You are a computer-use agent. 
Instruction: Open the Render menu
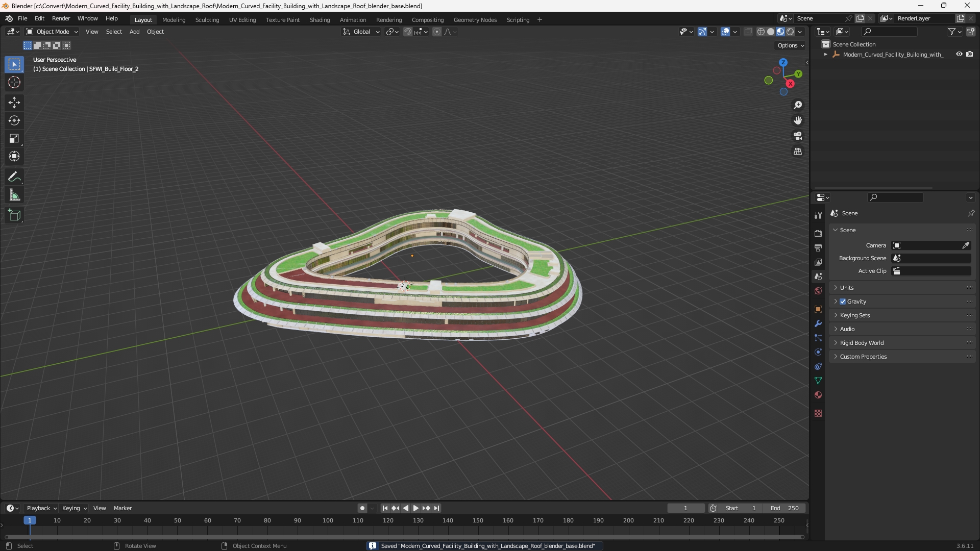click(61, 18)
